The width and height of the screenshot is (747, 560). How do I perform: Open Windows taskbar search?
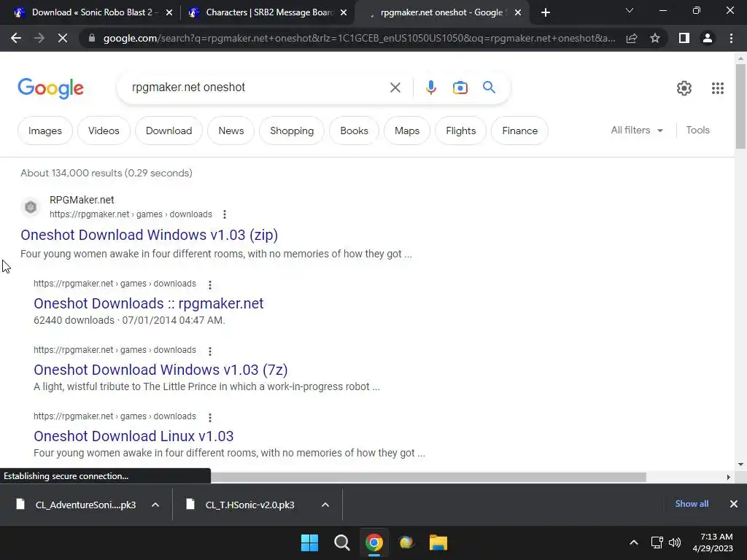click(x=341, y=542)
